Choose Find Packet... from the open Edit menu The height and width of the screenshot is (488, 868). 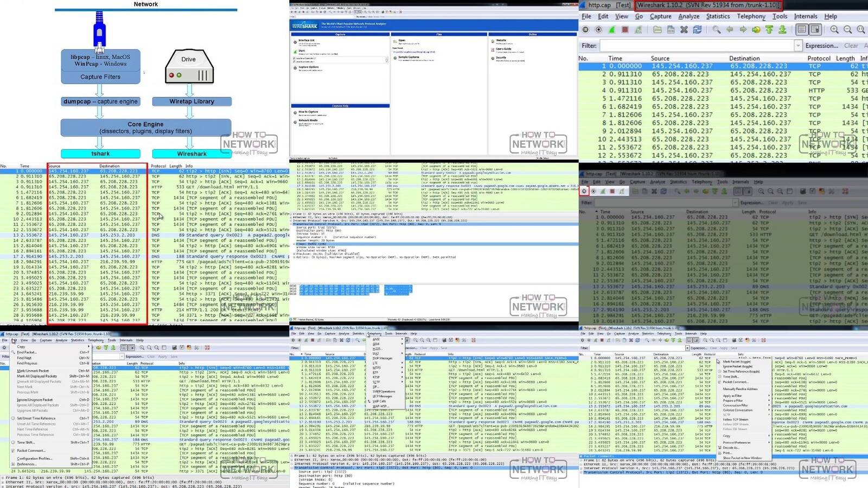[27, 352]
